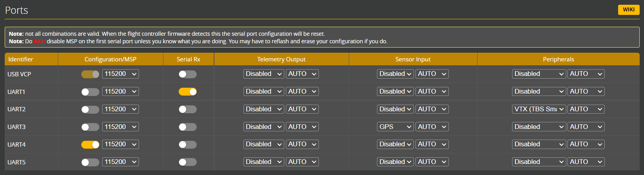The image size is (644, 175).
Task: Open USB VCP telemetry AUTO baud dropdown
Action: (302, 74)
